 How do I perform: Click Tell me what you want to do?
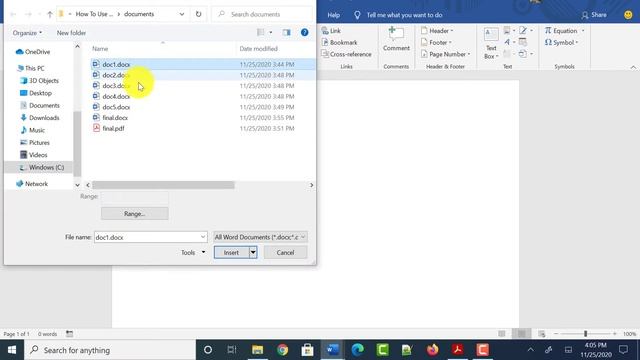(404, 15)
